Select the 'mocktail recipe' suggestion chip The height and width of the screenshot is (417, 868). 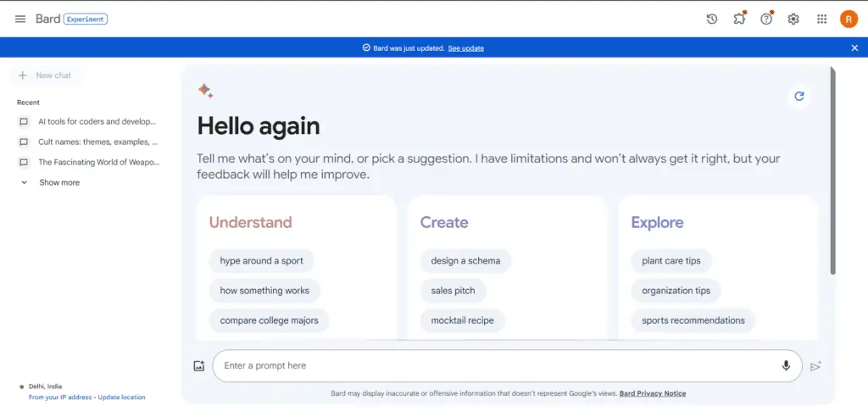coord(463,320)
